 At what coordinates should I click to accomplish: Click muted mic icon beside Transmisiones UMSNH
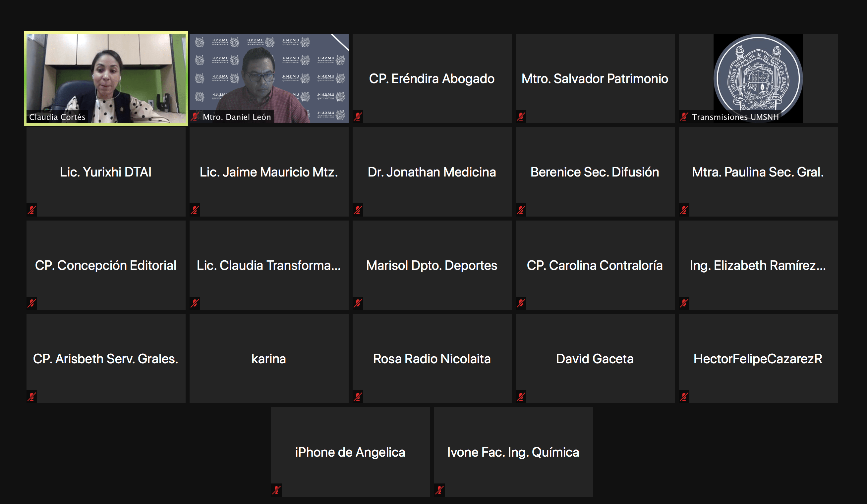coord(684,117)
